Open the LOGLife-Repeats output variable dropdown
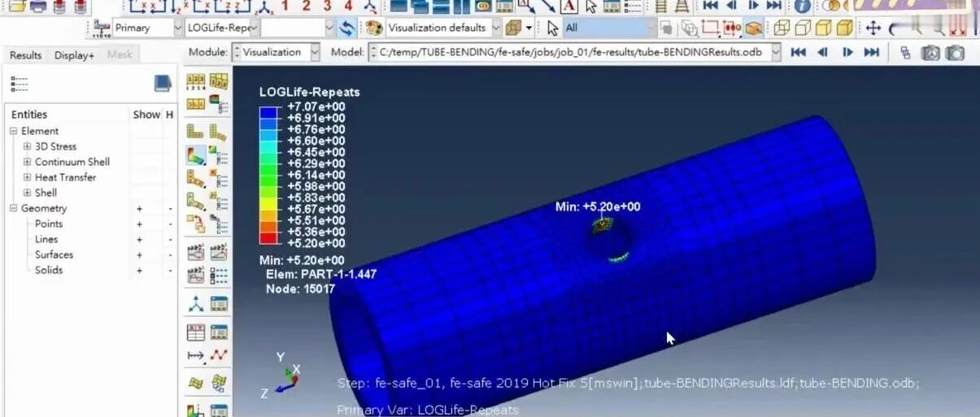Image resolution: width=980 pixels, height=417 pixels. [x=254, y=28]
